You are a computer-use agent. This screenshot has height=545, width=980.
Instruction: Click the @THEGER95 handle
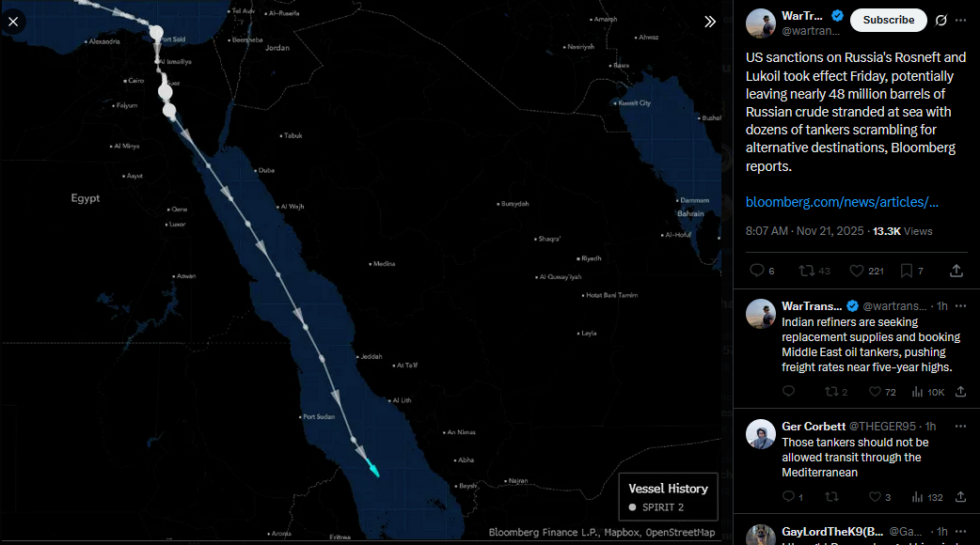click(882, 427)
